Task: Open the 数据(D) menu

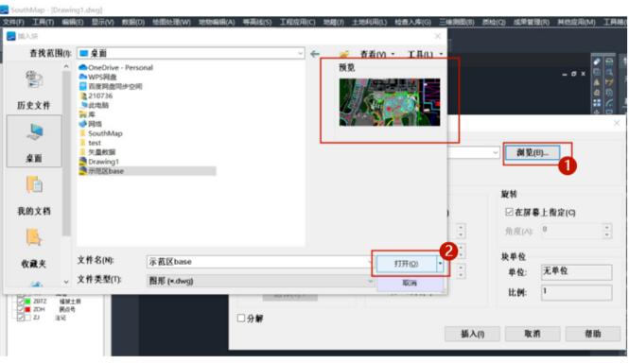Action: 133,22
